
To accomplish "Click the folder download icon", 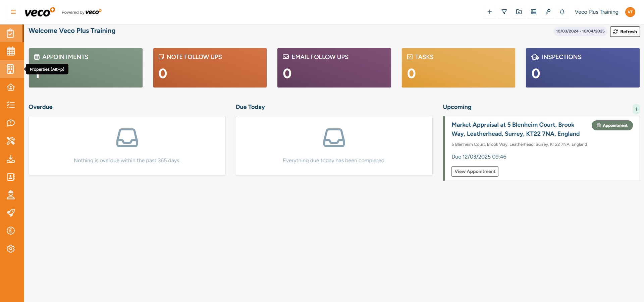I will pos(519,12).
